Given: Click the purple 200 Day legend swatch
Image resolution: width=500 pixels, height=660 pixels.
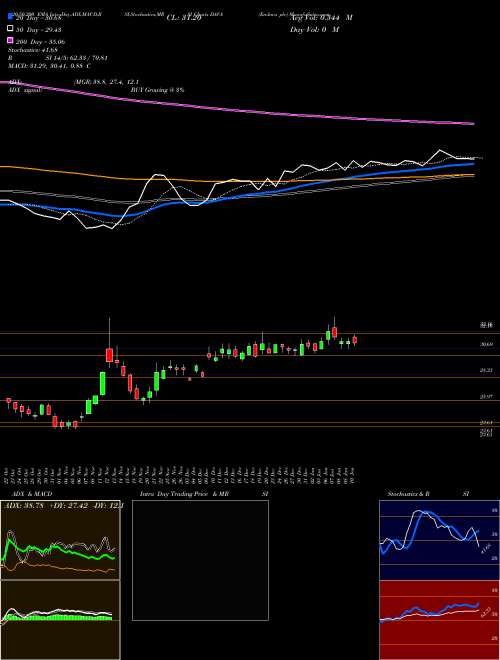Looking at the screenshot, I should click(x=10, y=41).
